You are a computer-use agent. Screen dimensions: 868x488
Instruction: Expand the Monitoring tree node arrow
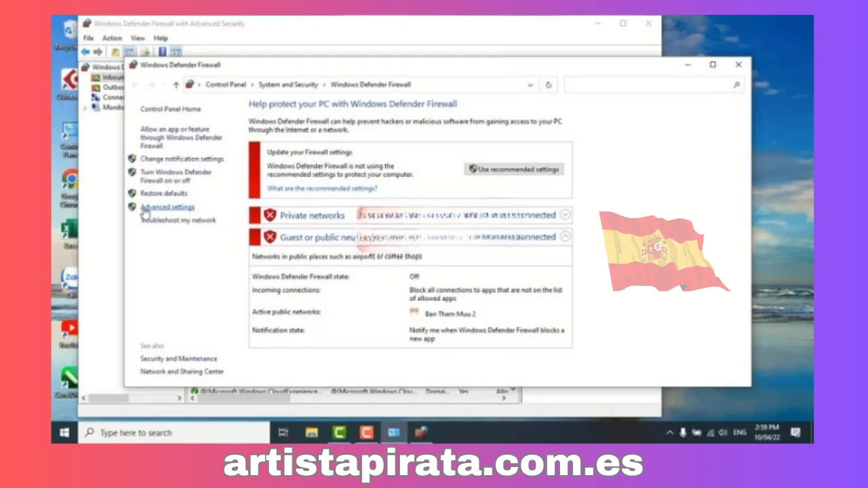tap(85, 108)
